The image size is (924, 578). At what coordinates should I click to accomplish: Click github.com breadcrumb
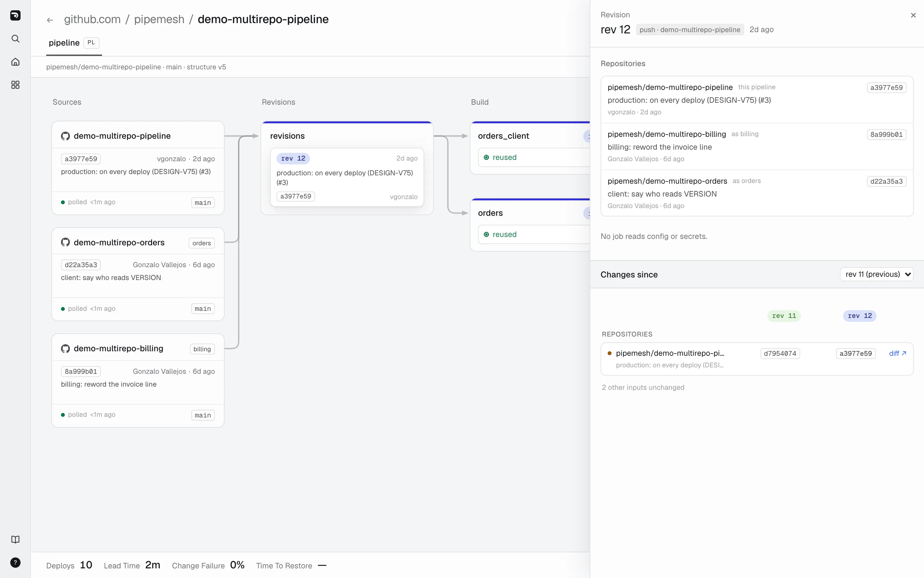click(92, 19)
